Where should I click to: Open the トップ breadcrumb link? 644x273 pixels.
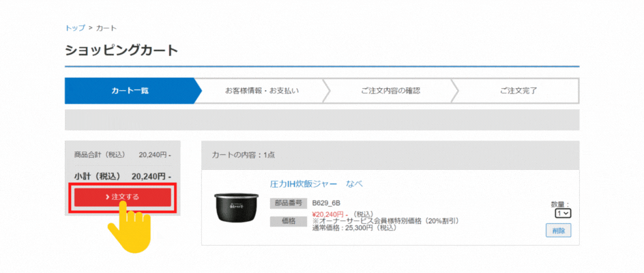(x=75, y=28)
